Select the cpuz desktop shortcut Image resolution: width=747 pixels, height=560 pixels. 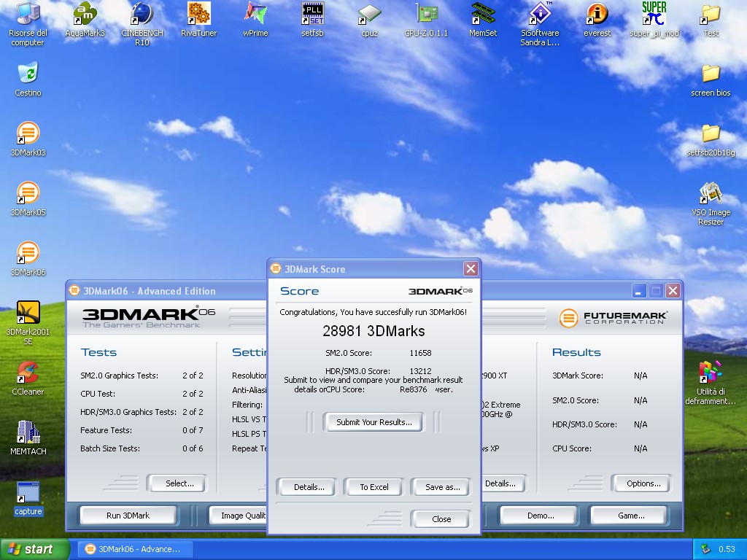click(x=369, y=20)
